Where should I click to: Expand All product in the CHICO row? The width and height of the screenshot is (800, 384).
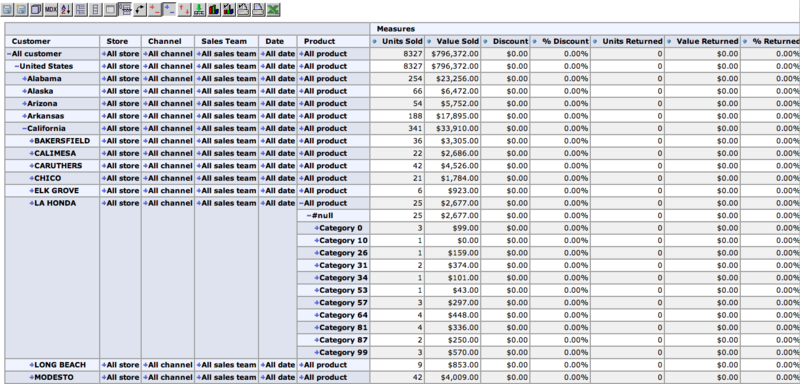(302, 178)
